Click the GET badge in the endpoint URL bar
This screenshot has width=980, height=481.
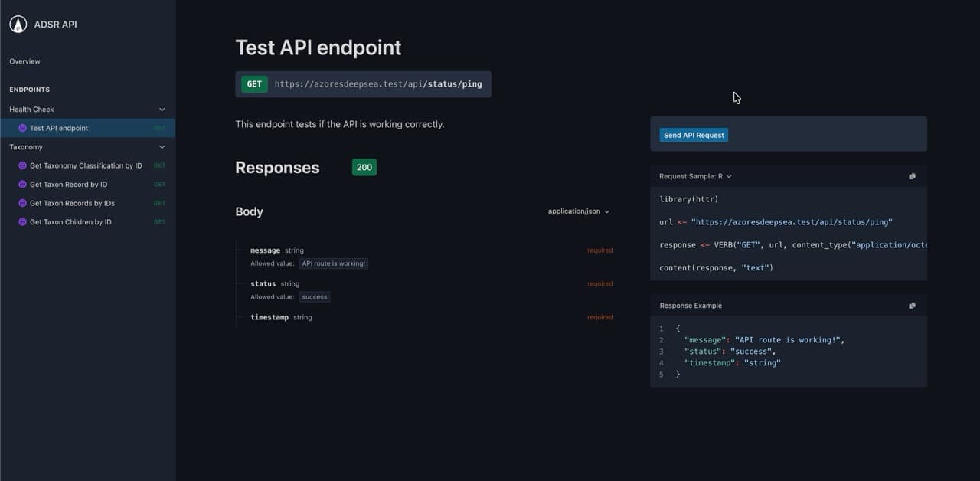tap(253, 84)
